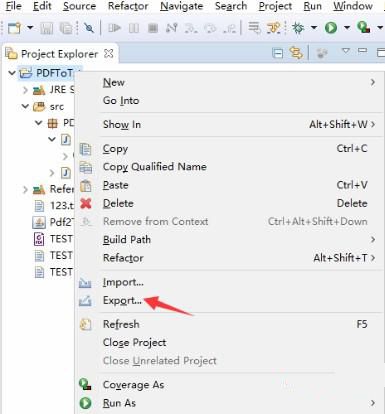Click the green Run button in toolbar

331,27
